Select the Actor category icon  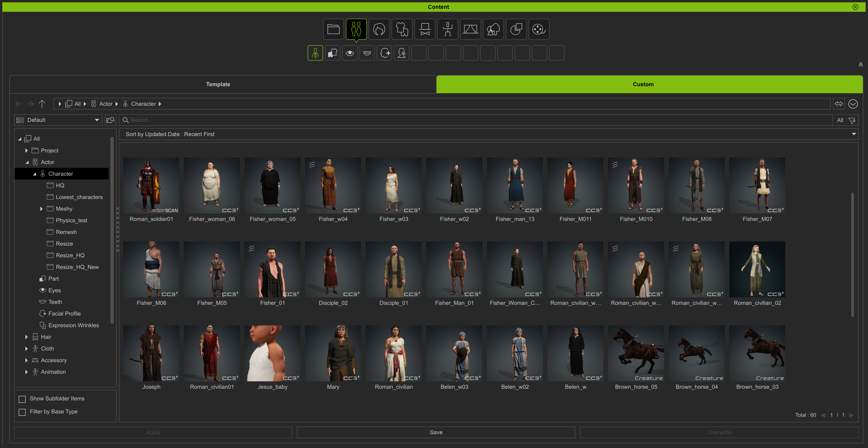(356, 29)
